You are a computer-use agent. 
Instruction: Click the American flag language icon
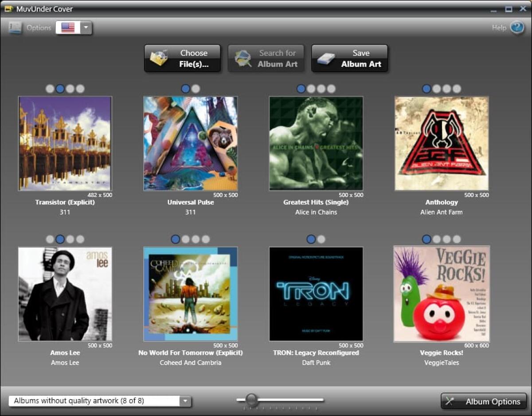click(67, 27)
